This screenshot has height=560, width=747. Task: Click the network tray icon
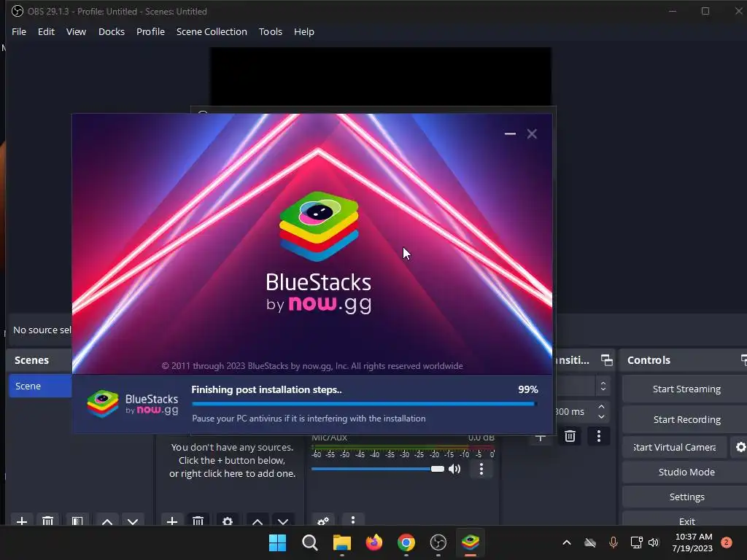[636, 542]
